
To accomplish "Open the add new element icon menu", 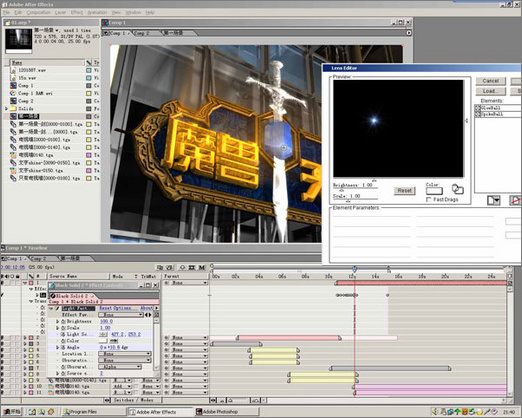I will (493, 200).
